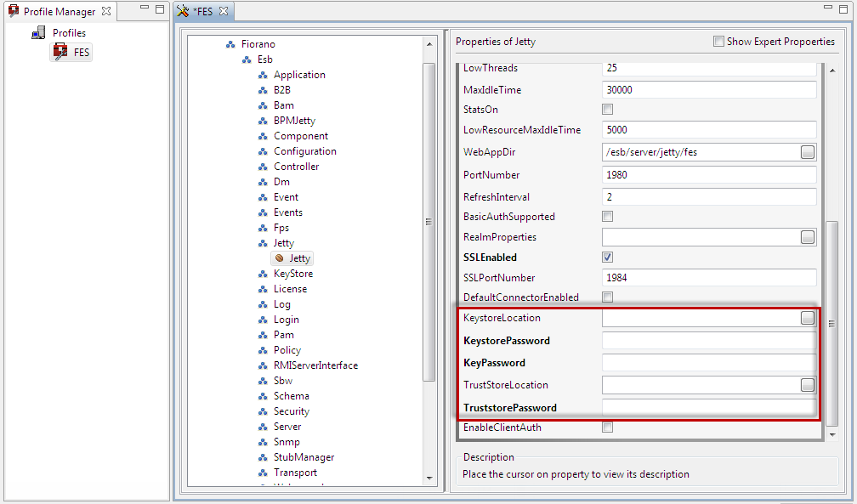Toggle the BasicAuthSupported checkbox
This screenshot has width=857, height=504.
coord(607,217)
